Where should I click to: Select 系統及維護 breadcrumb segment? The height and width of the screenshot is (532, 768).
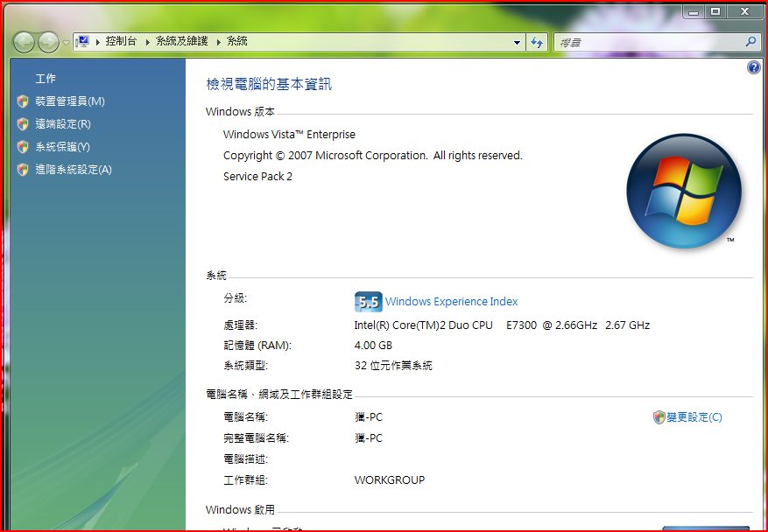[181, 41]
